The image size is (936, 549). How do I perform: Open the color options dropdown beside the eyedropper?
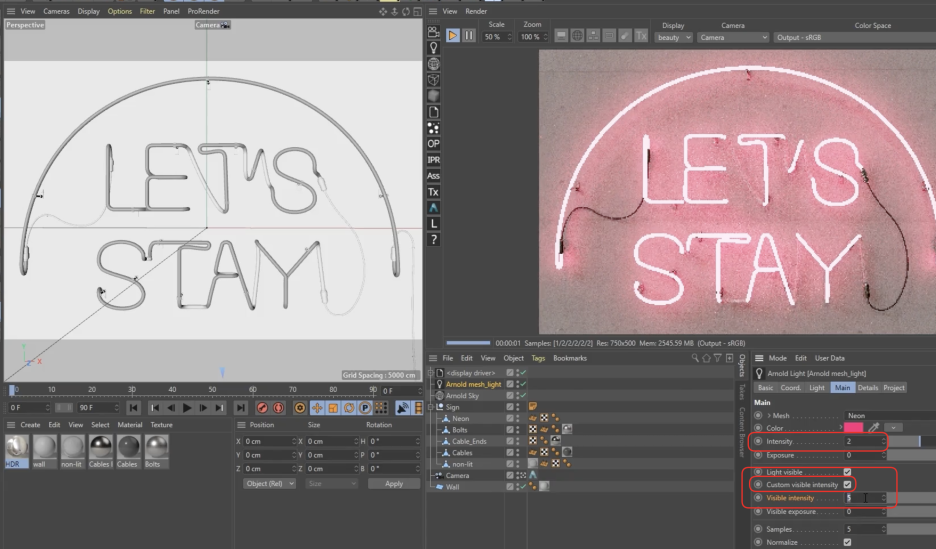tap(893, 428)
